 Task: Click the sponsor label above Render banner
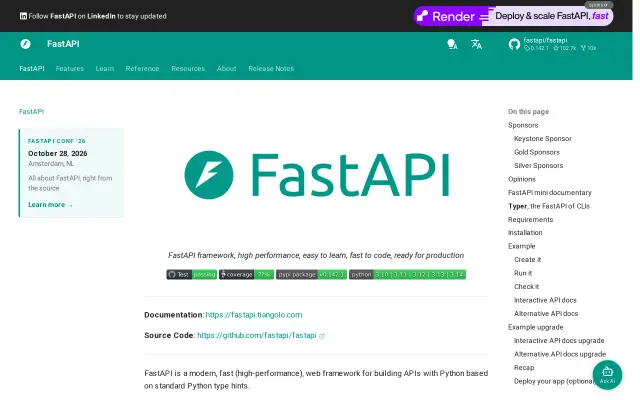tap(599, 5)
